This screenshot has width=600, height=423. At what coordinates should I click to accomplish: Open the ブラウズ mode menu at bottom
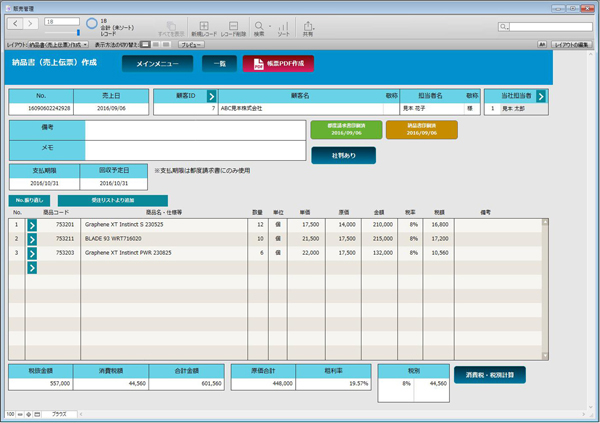59,414
